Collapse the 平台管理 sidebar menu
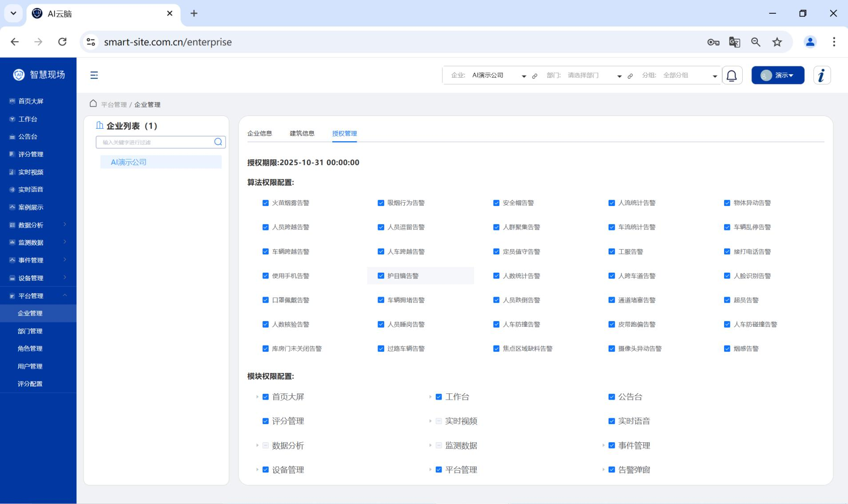 click(38, 296)
